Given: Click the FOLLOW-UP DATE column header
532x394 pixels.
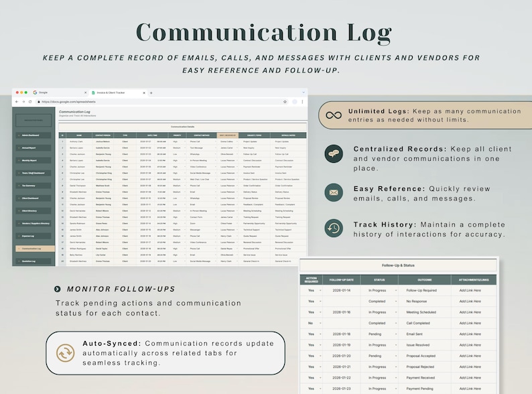Looking at the screenshot, I should pyautogui.click(x=341, y=279).
